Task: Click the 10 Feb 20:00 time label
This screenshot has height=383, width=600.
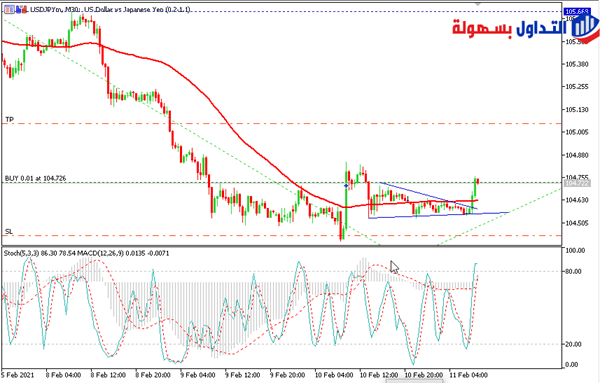Action: pos(424,375)
